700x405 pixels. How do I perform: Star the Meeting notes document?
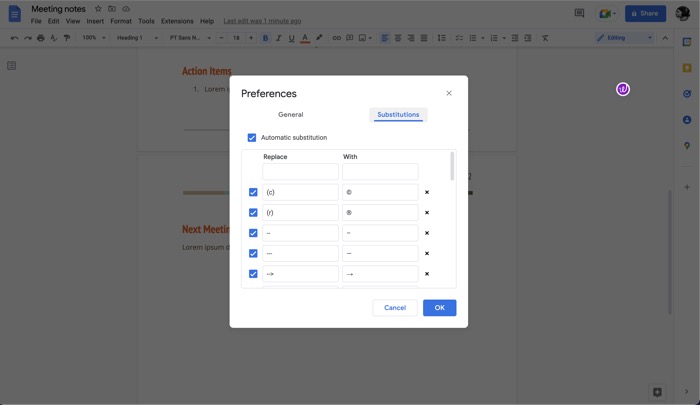98,8
